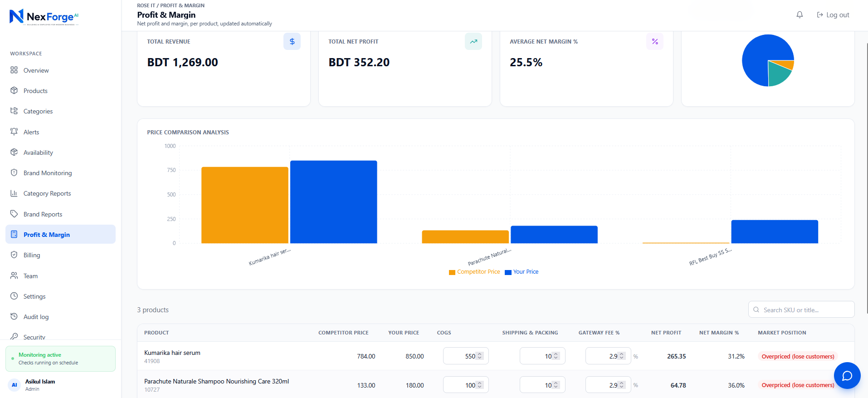Click the Brand Reports tag icon
Viewport: 868px width, 398px height.
[x=14, y=214]
